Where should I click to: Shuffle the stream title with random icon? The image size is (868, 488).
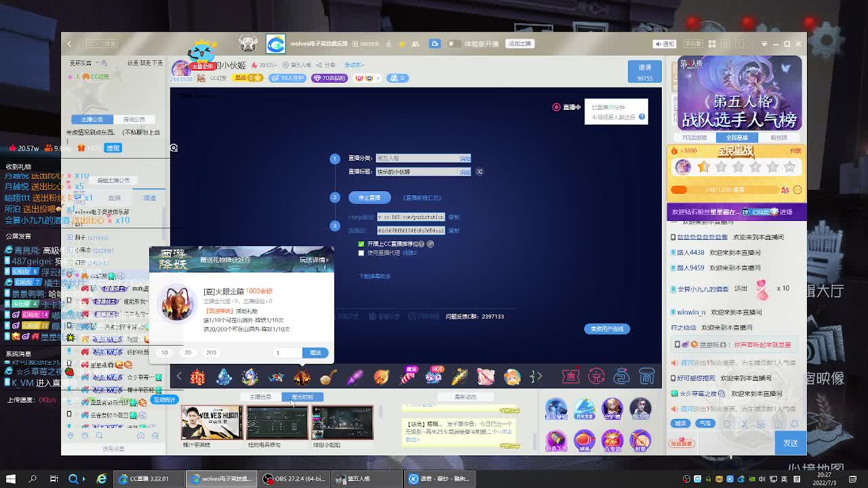[x=479, y=171]
